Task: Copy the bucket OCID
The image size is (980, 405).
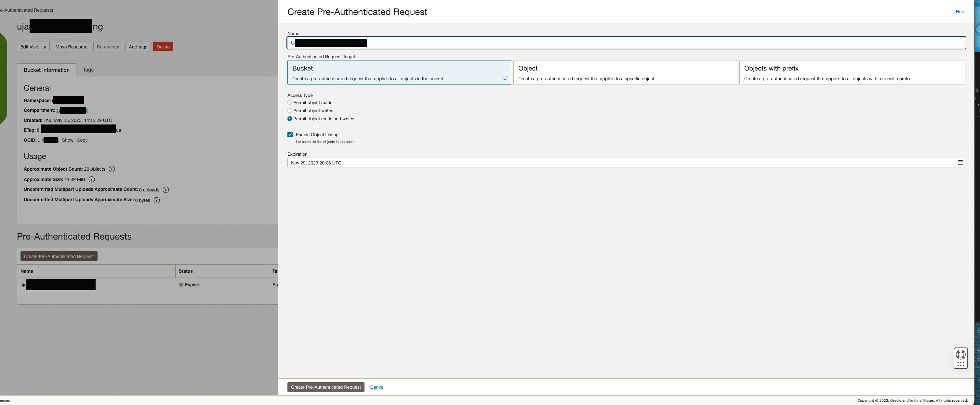Action: pyautogui.click(x=82, y=140)
